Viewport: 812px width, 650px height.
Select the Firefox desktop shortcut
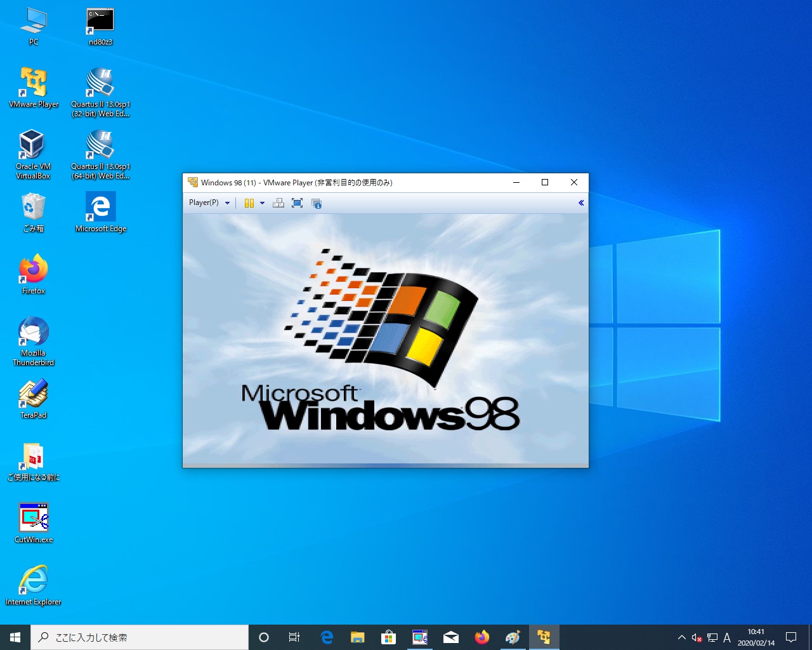tap(34, 275)
